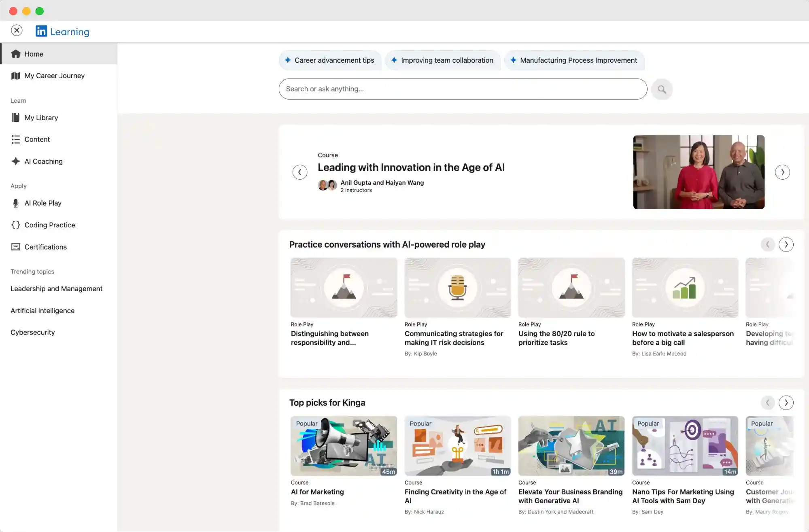The width and height of the screenshot is (809, 532).
Task: Open the featured course instructor photo
Action: (699, 172)
